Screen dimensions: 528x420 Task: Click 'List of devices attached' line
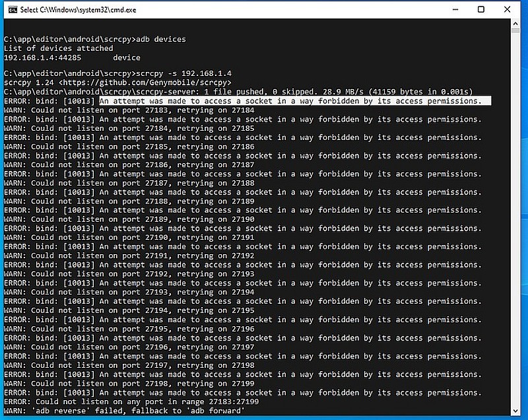click(59, 48)
